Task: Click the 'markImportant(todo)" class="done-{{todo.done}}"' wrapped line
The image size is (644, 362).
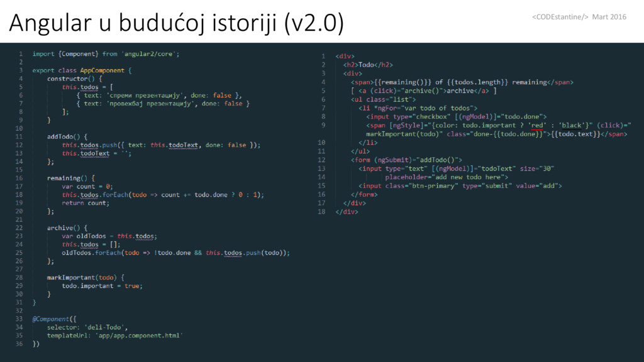Action: (x=497, y=134)
